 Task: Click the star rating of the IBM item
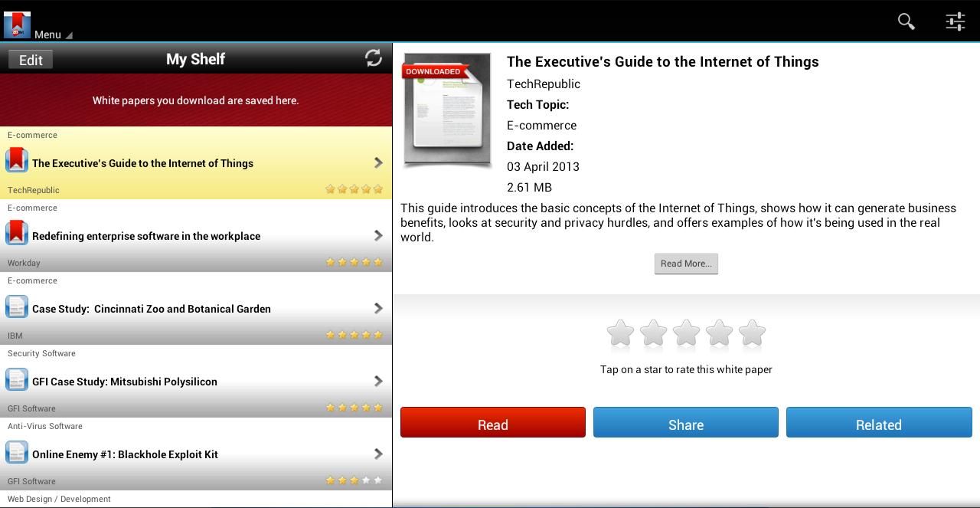[354, 335]
